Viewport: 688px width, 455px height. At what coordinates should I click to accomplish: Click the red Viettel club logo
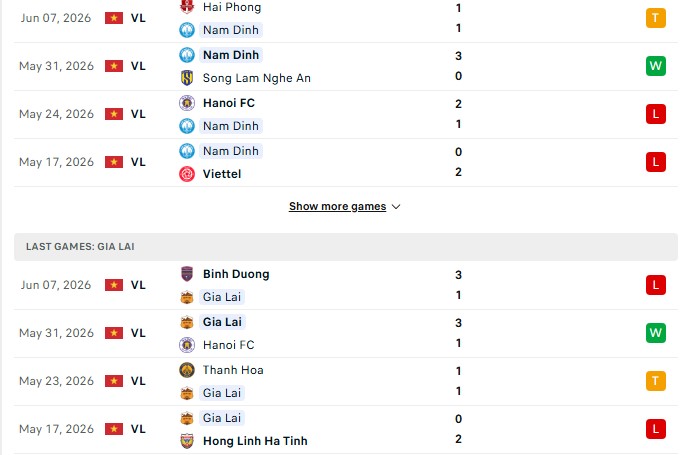pyautogui.click(x=187, y=174)
